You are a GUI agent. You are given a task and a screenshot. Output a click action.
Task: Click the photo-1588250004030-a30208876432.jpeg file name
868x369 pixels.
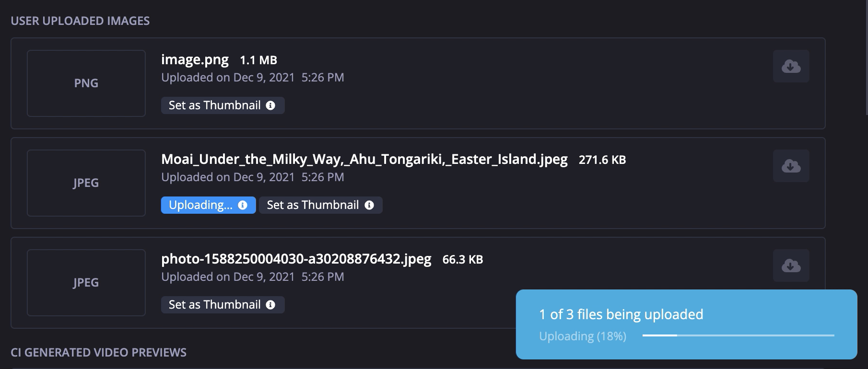click(296, 259)
